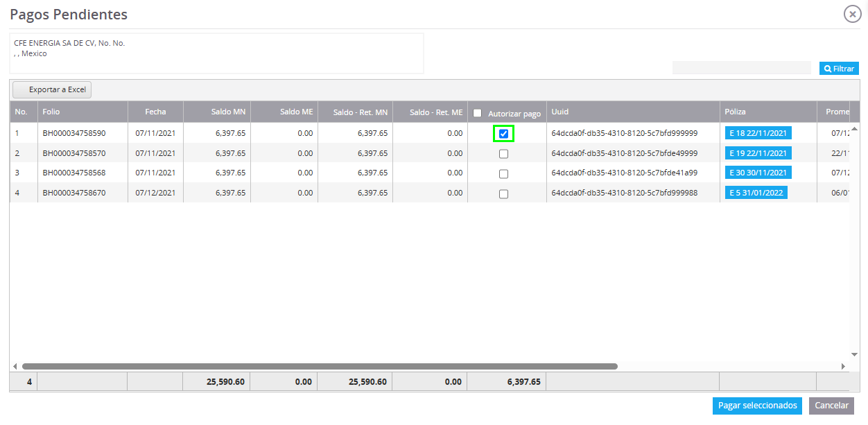
Task: Click Uuid ending in 5c7bfd999999
Action: [624, 133]
